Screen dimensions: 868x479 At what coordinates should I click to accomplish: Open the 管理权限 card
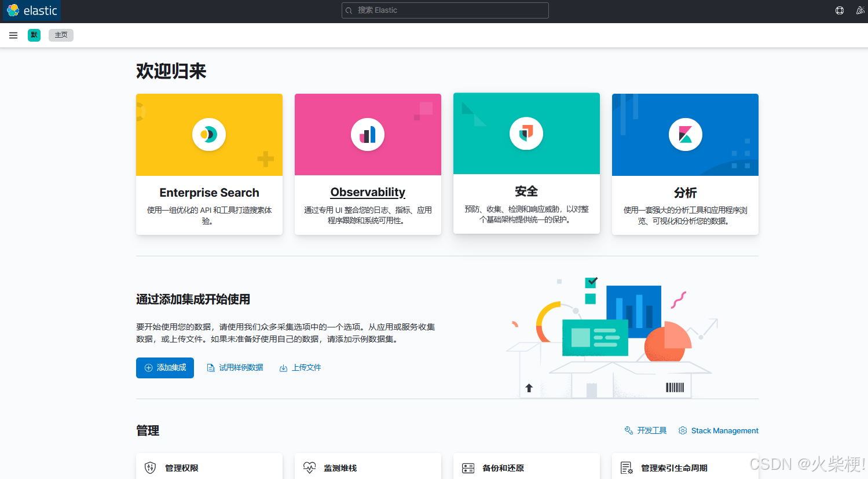click(x=209, y=466)
